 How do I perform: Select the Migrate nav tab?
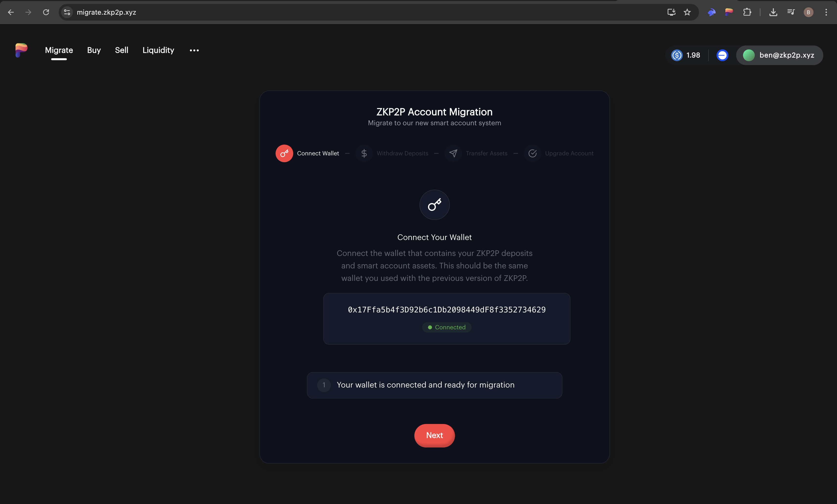(59, 50)
